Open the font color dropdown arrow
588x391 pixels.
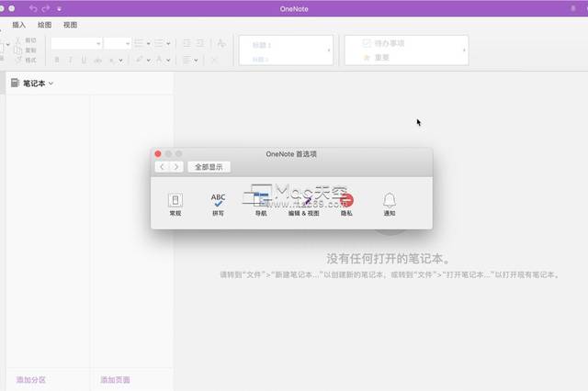pos(168,61)
